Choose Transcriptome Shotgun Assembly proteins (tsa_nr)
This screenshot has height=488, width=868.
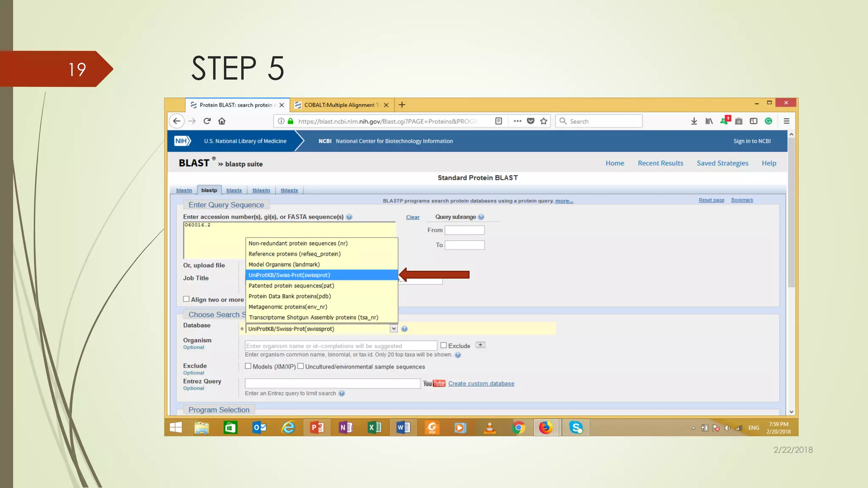(322, 317)
